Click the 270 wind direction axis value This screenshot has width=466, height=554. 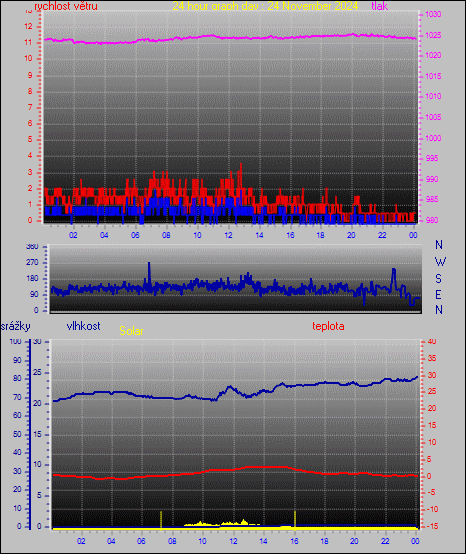pyautogui.click(x=32, y=263)
